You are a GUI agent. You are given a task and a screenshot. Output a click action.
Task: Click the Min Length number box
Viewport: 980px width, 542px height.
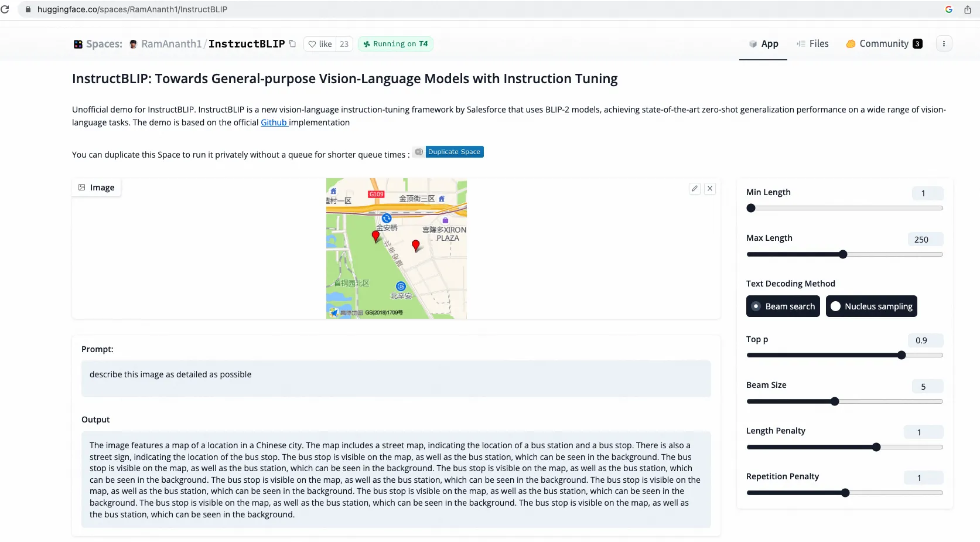[927, 193]
